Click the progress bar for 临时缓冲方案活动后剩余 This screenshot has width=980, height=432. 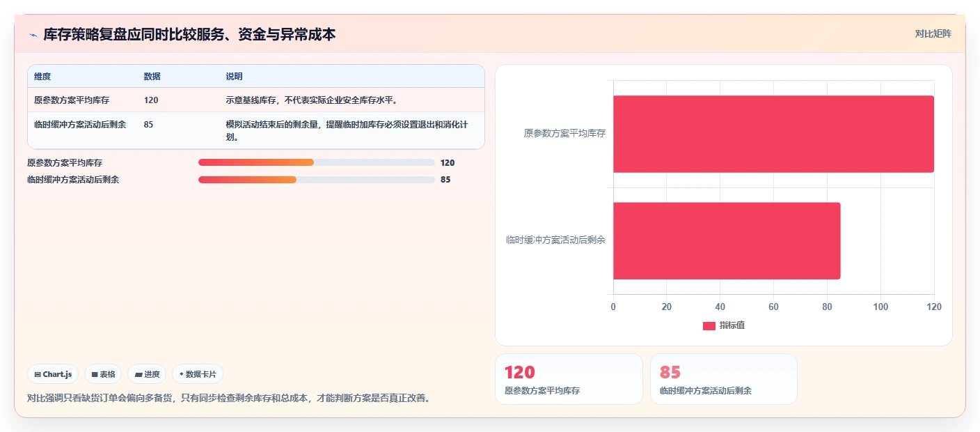click(316, 179)
